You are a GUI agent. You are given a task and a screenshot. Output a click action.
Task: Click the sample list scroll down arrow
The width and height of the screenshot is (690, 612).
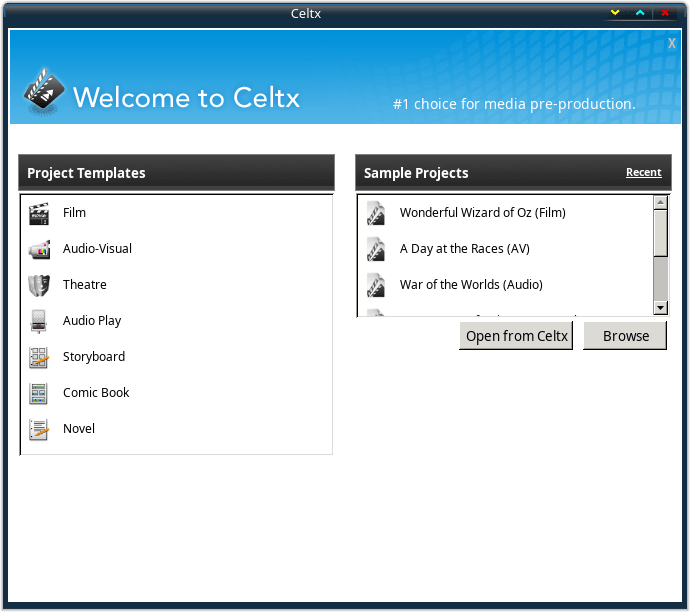[x=661, y=308]
